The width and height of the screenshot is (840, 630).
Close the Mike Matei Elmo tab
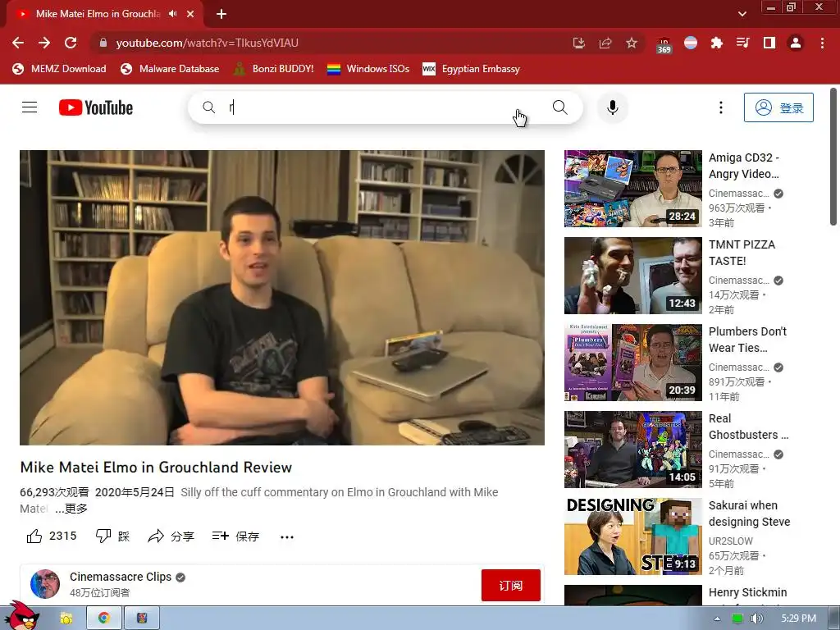click(x=190, y=14)
